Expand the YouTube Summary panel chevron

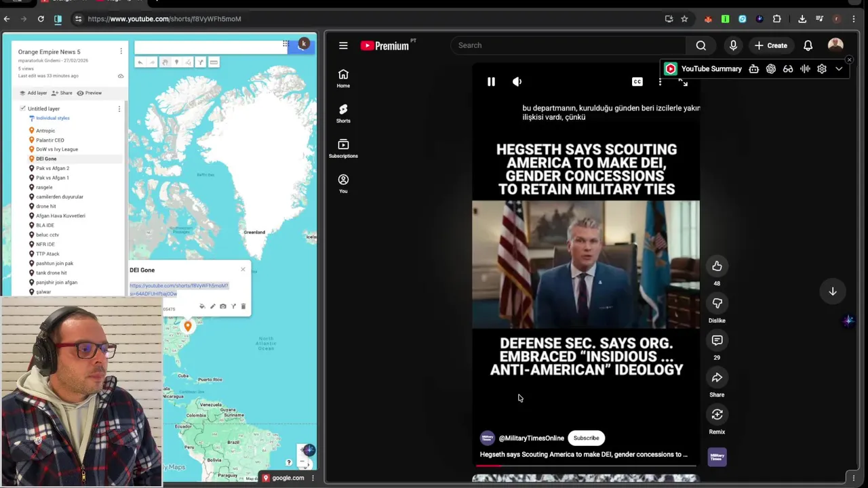[x=839, y=68]
